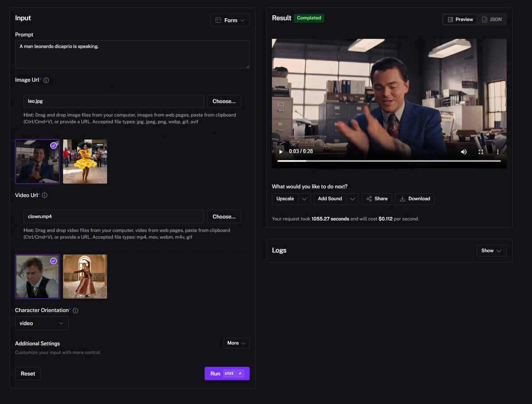Click the Character Orientation info icon

click(75, 310)
